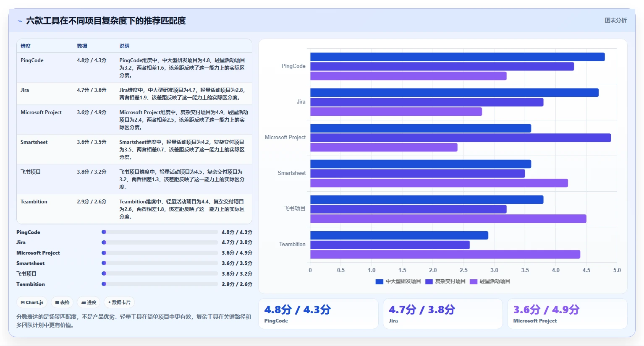Screen dimensions: 644x346
Task: Select the 数据卡片 tag
Action: (119, 302)
